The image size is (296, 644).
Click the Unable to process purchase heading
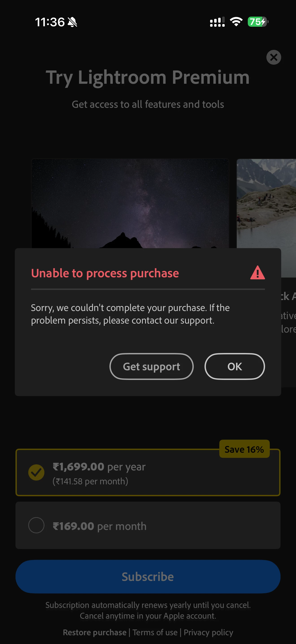[x=105, y=273]
